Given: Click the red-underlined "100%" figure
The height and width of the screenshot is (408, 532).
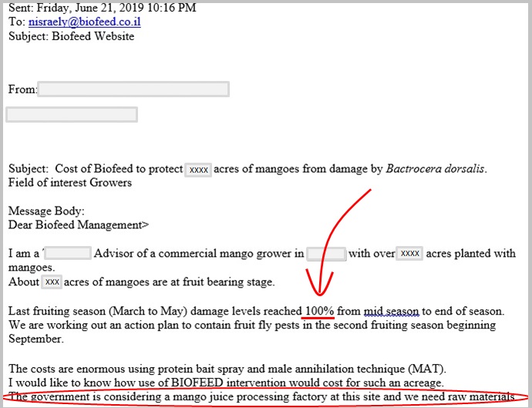Looking at the screenshot, I should tap(319, 311).
